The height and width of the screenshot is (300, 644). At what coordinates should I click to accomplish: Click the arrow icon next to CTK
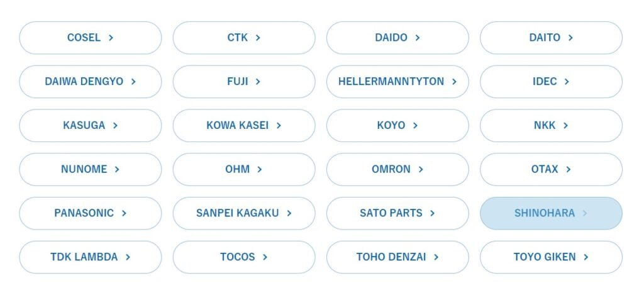(x=258, y=38)
